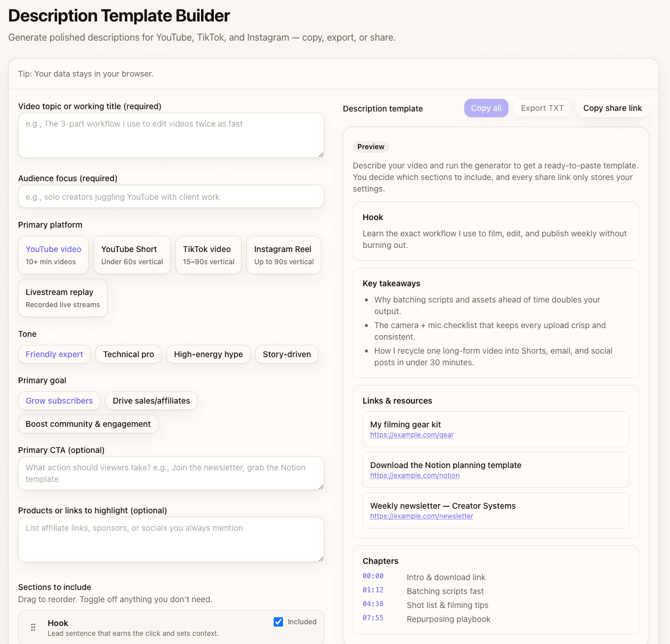This screenshot has height=644, width=670.
Task: Choose Instagram Reel platform
Action: [x=283, y=254]
